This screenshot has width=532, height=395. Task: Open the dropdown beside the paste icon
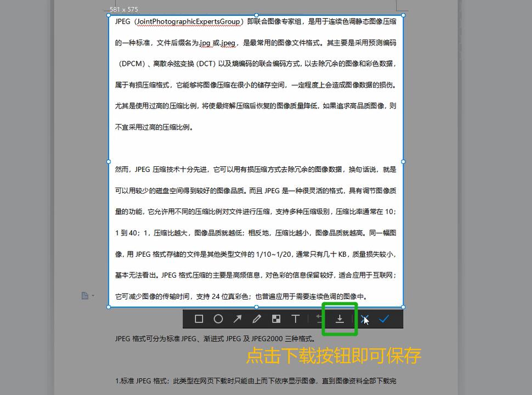pos(93,295)
